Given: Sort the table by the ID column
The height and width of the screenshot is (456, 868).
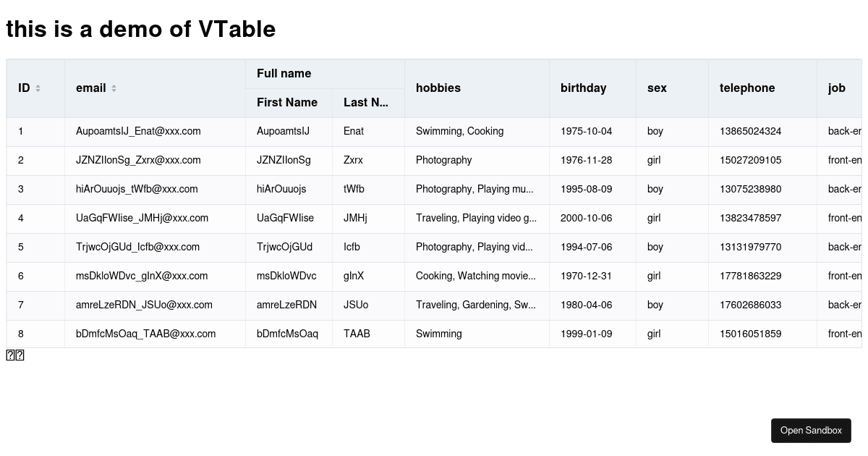Looking at the screenshot, I should pyautogui.click(x=24, y=88).
